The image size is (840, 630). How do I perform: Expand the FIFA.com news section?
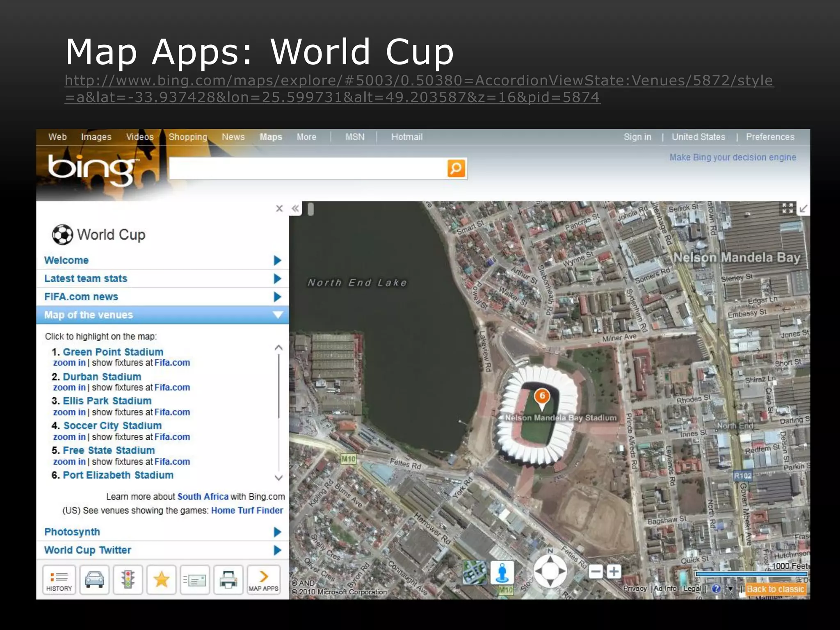pos(162,297)
